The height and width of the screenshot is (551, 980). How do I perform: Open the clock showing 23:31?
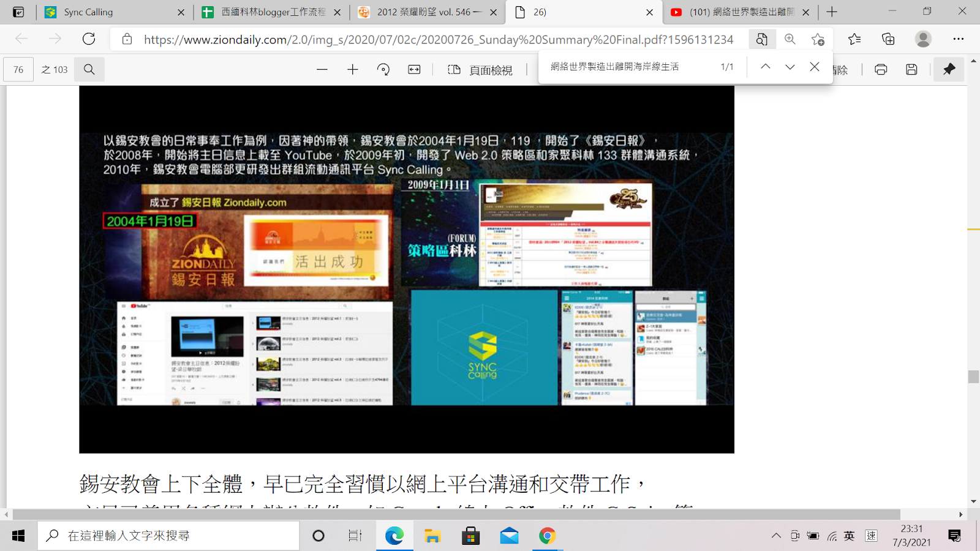(911, 536)
